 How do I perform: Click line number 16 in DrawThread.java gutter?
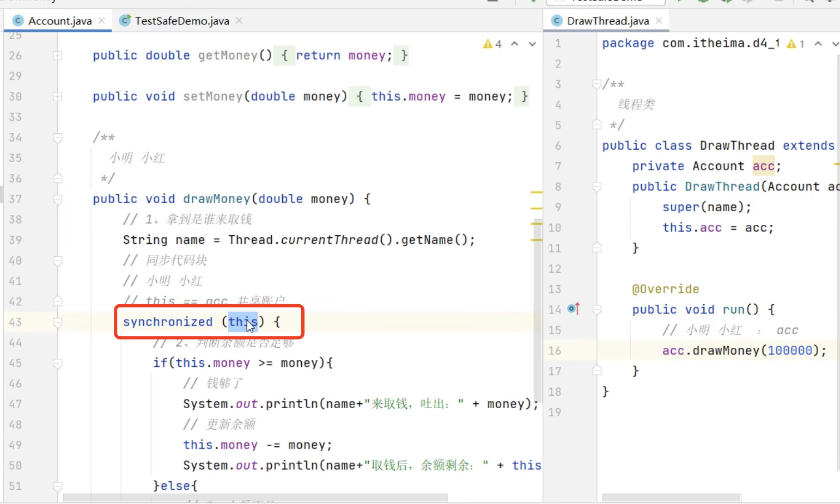pyautogui.click(x=555, y=351)
